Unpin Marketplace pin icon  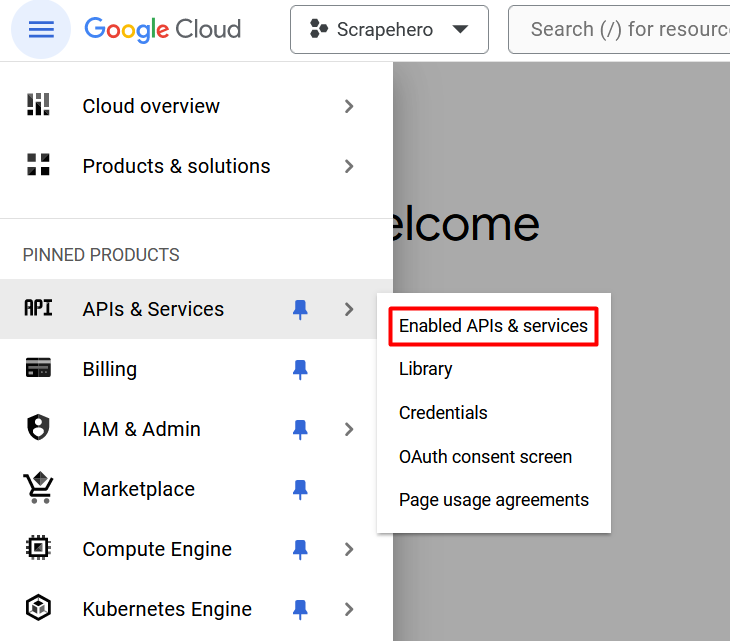[300, 490]
